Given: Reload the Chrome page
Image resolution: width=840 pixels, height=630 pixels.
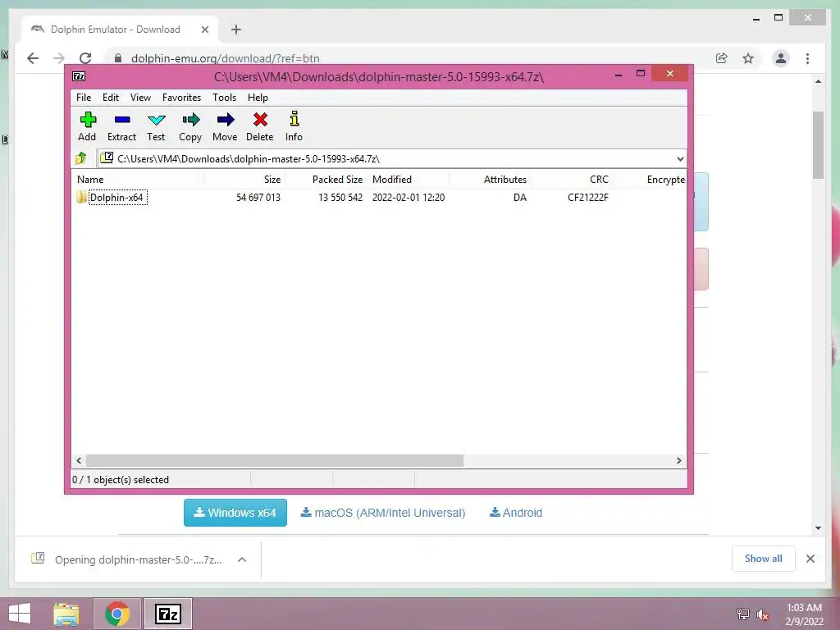Looking at the screenshot, I should (x=85, y=58).
